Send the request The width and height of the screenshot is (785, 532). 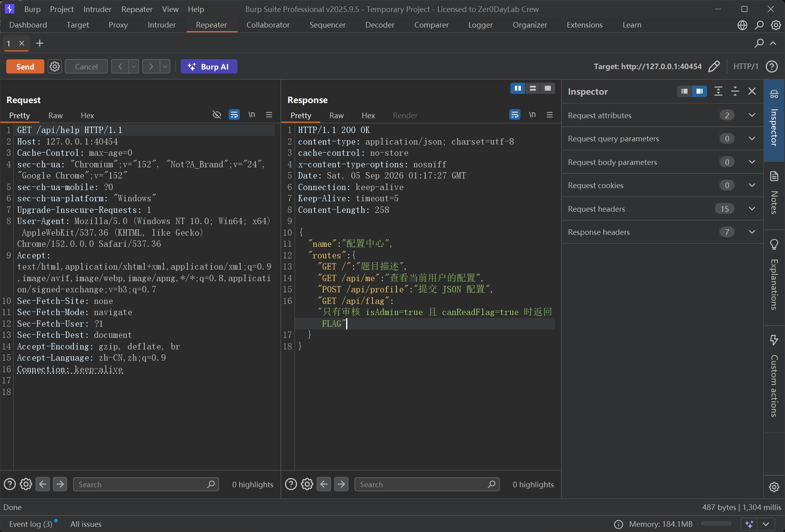click(x=25, y=66)
